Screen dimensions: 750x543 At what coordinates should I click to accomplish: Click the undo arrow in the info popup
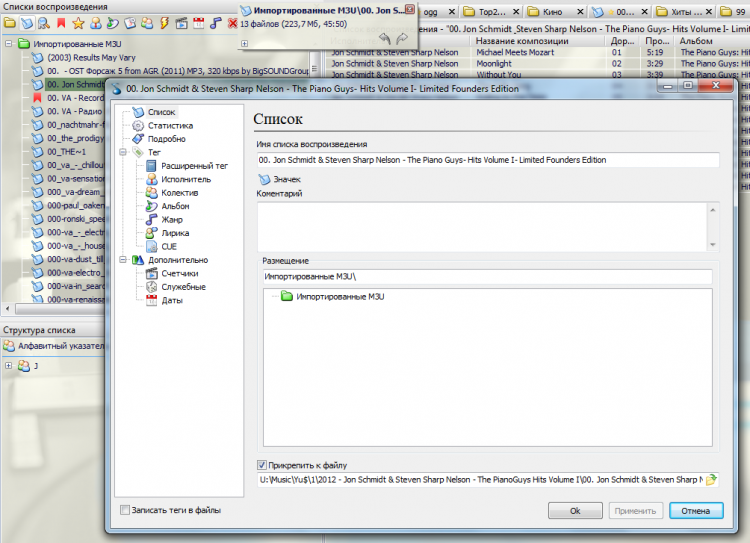(x=385, y=39)
